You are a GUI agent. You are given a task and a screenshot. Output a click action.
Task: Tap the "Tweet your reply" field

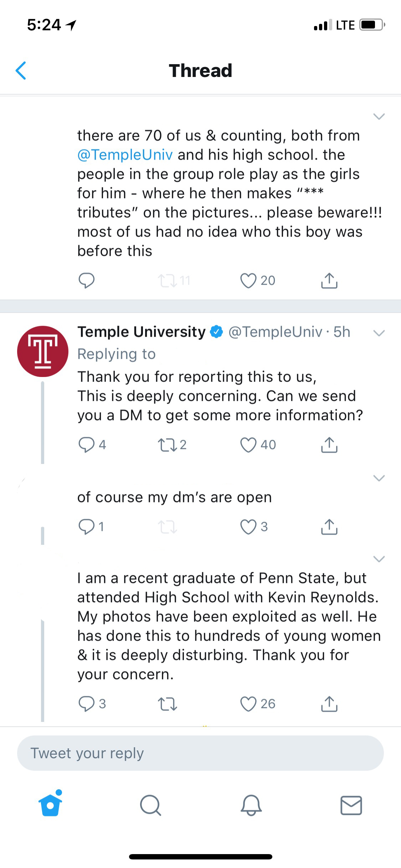(200, 753)
